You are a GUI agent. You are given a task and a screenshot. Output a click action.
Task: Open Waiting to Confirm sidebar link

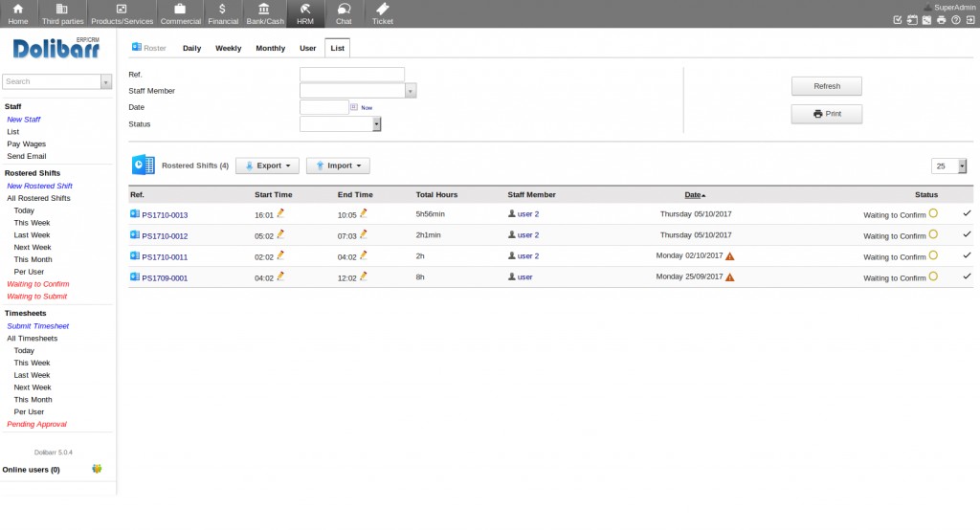38,284
